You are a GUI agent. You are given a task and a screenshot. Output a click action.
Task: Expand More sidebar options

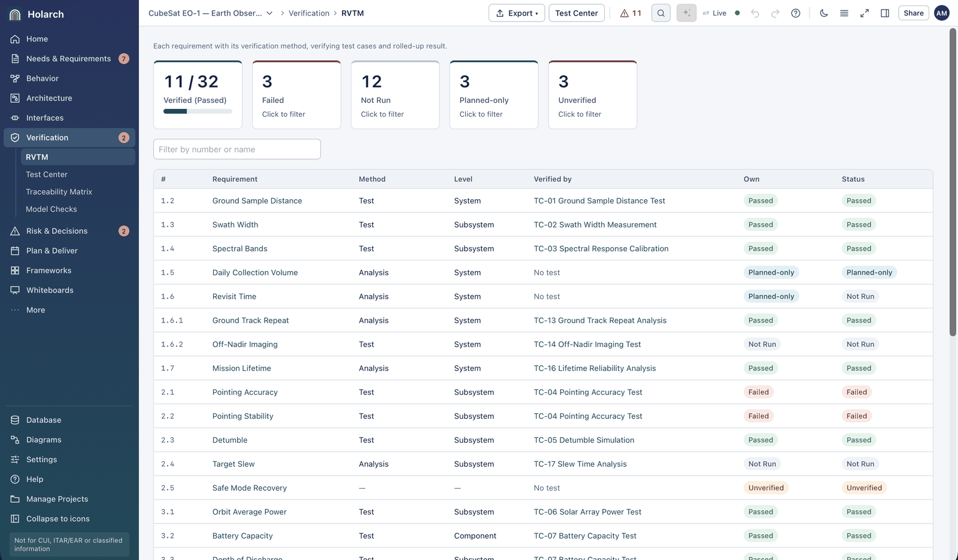click(x=69, y=310)
